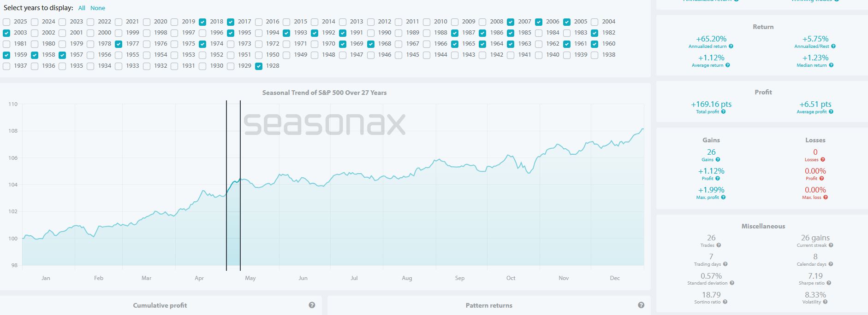Open help icon next to Annualized/Rest
Viewport: 868px width, 315px height.
click(x=833, y=47)
